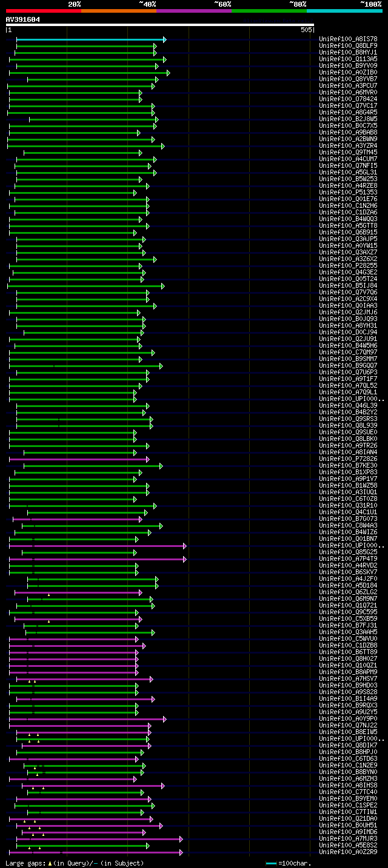
Task: Open UniRef100_A4J2F0 hit
Action: tap(348, 579)
